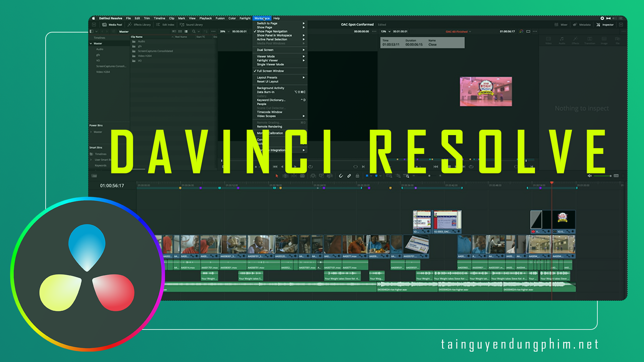This screenshot has height=362, width=644.
Task: Open the Media Pool panel button
Action: [112, 24]
